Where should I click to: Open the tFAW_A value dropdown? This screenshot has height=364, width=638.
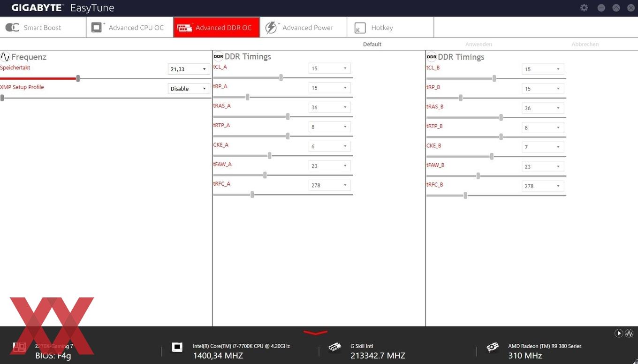(330, 166)
